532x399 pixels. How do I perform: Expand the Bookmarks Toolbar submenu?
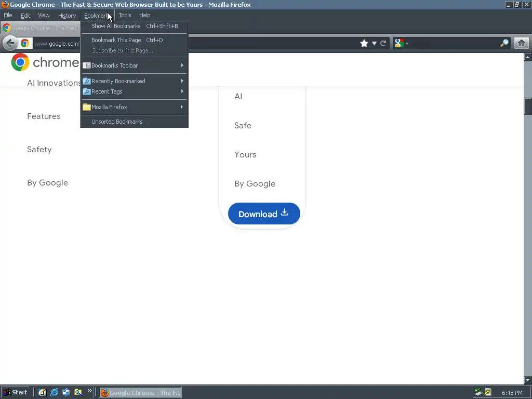[x=135, y=65]
